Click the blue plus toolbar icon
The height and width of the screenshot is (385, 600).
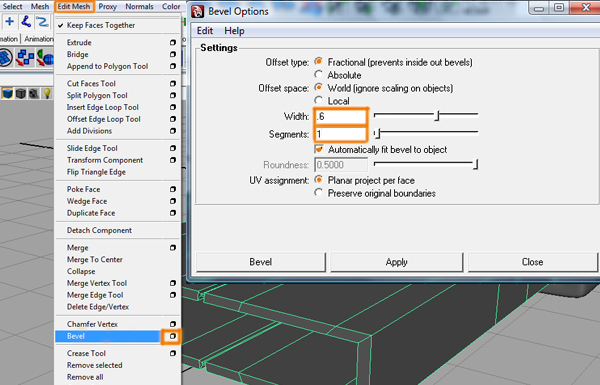10,21
